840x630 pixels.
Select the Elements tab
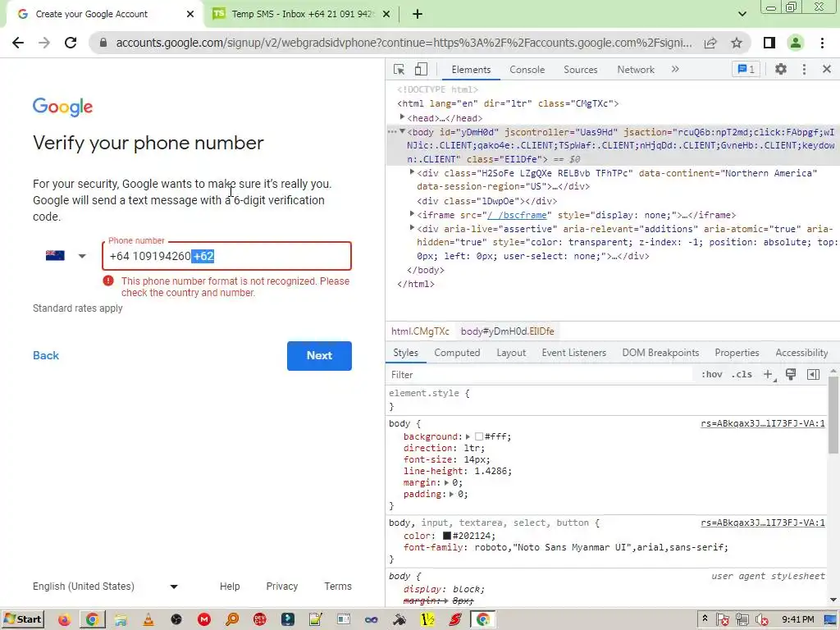(x=471, y=70)
